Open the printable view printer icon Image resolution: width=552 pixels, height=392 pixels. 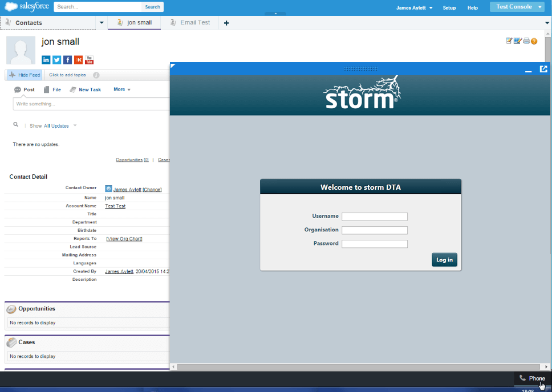(526, 41)
